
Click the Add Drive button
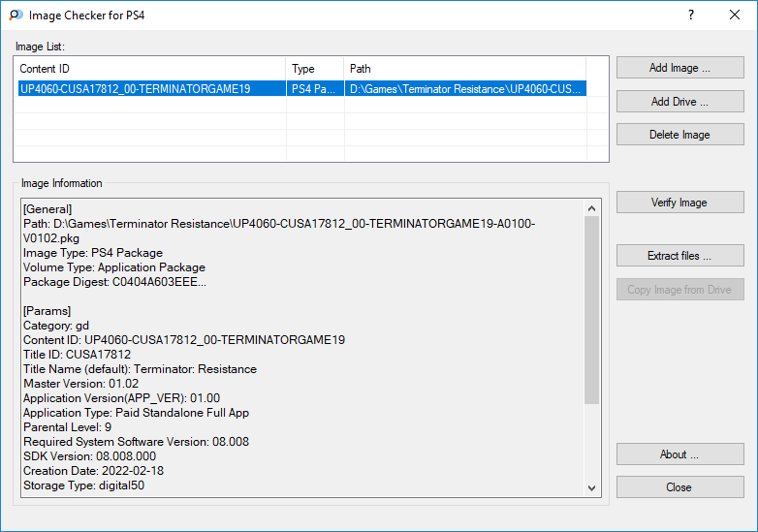pyautogui.click(x=679, y=102)
